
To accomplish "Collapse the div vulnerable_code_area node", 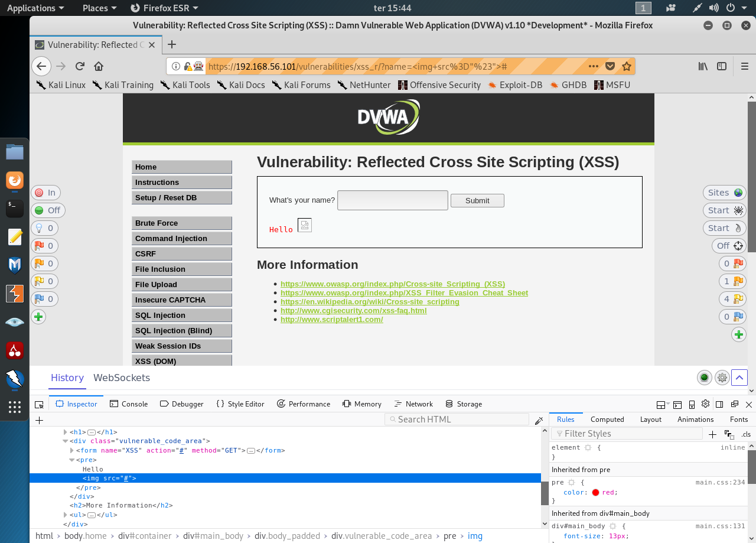I will point(66,441).
